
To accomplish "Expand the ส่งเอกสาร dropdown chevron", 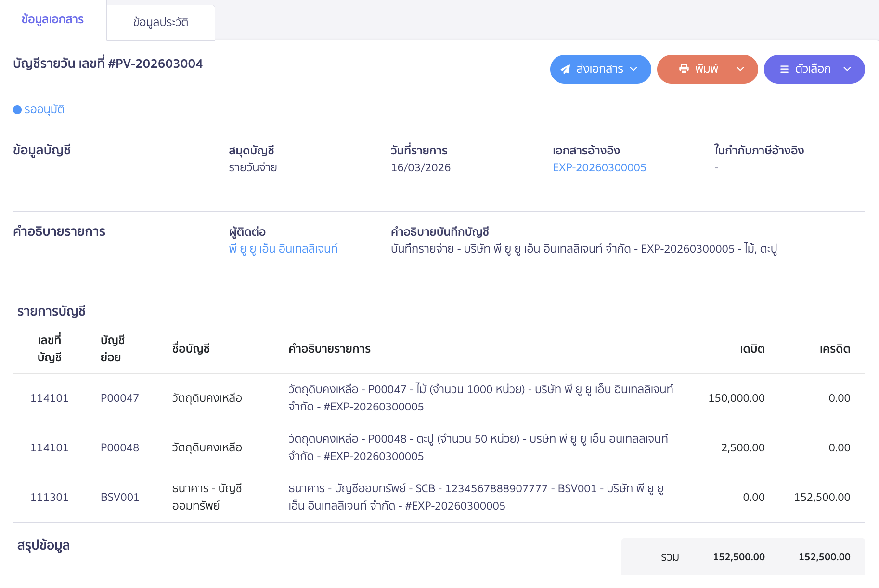I will [634, 69].
